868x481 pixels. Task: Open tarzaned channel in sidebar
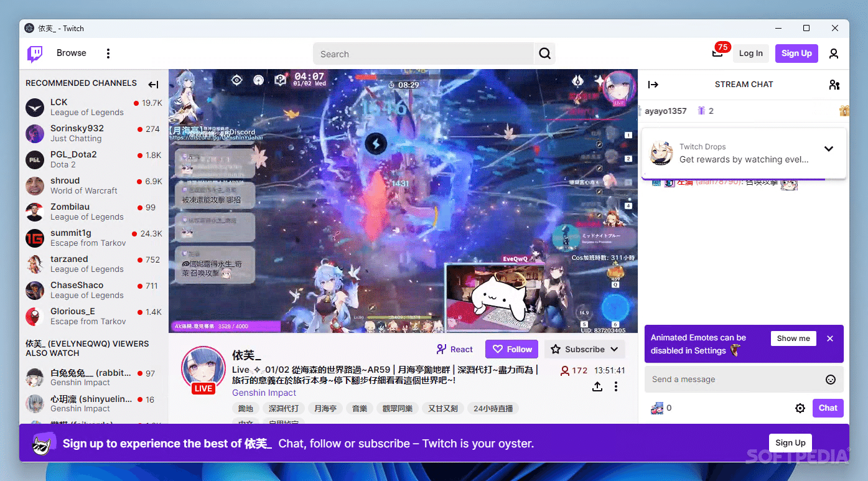93,264
